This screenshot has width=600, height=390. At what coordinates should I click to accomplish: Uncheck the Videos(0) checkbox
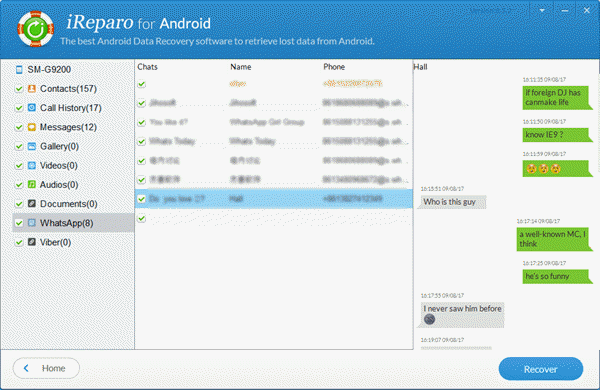tap(19, 165)
